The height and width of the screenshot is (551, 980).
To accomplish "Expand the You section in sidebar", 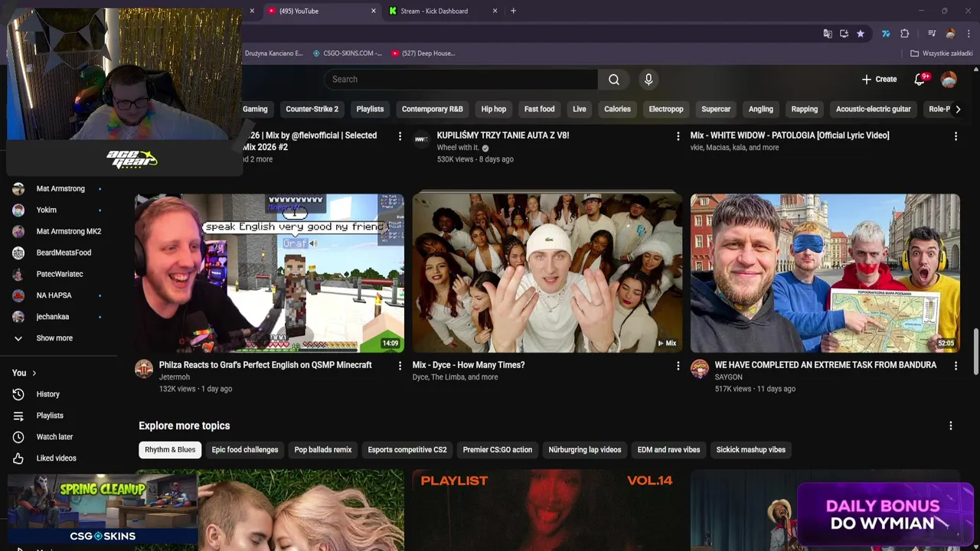I will (24, 373).
